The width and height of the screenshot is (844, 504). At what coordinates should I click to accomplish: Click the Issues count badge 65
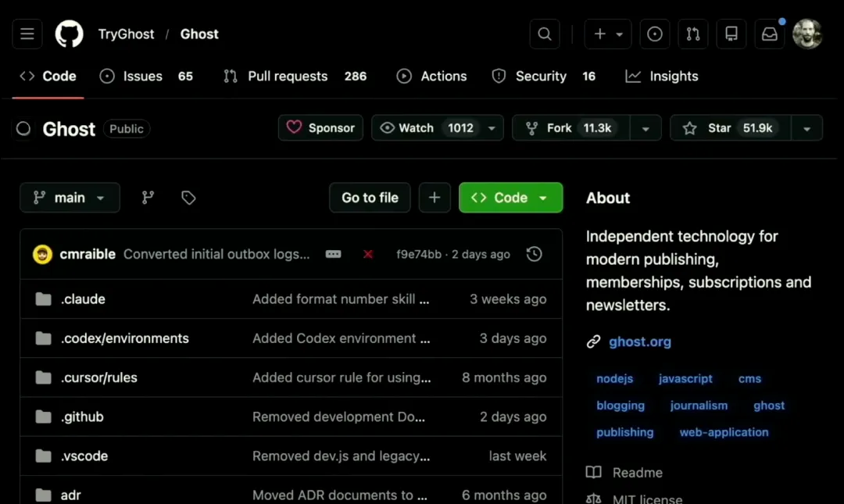(x=185, y=77)
